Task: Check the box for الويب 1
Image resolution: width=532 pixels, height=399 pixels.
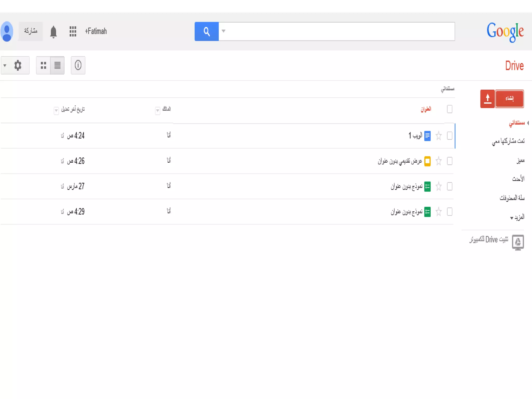Action: (450, 136)
